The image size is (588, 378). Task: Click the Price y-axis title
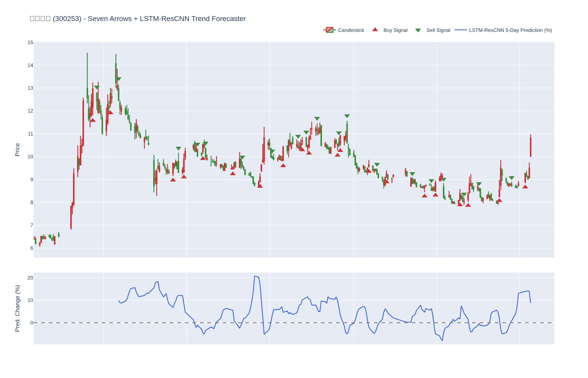click(x=17, y=150)
